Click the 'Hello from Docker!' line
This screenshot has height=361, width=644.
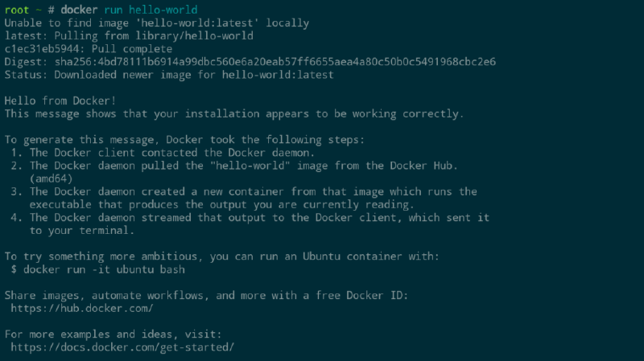tap(60, 101)
